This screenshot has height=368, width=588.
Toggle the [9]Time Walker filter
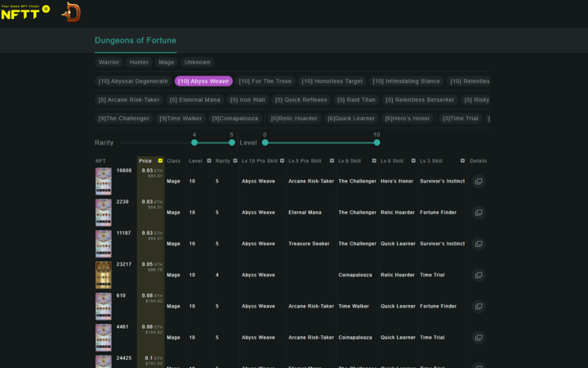[x=180, y=119]
